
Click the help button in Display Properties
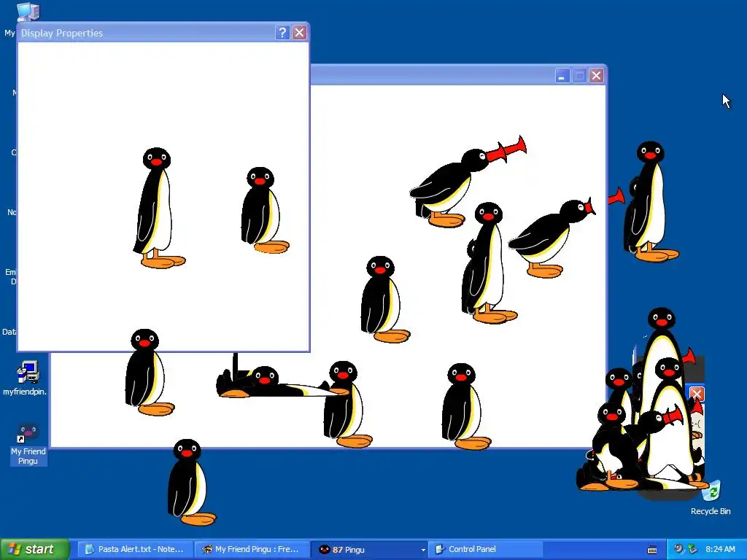coord(282,32)
